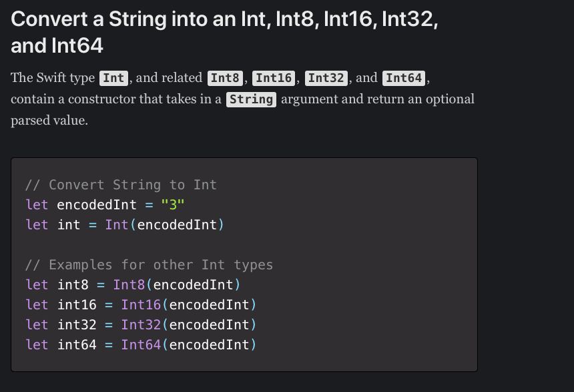Screen dimensions: 574x392
Task: Click the inline Int8 code tag
Action: [x=225, y=78]
